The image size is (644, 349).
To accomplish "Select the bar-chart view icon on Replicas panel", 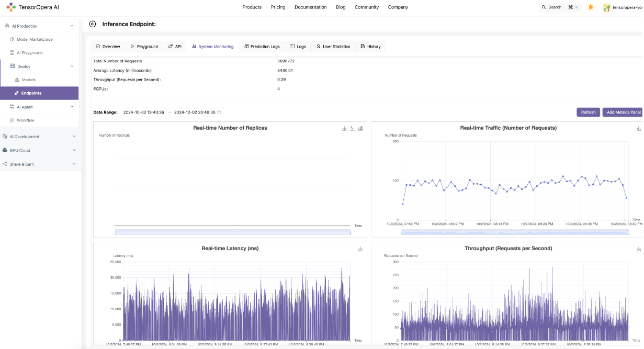I will click(x=360, y=128).
